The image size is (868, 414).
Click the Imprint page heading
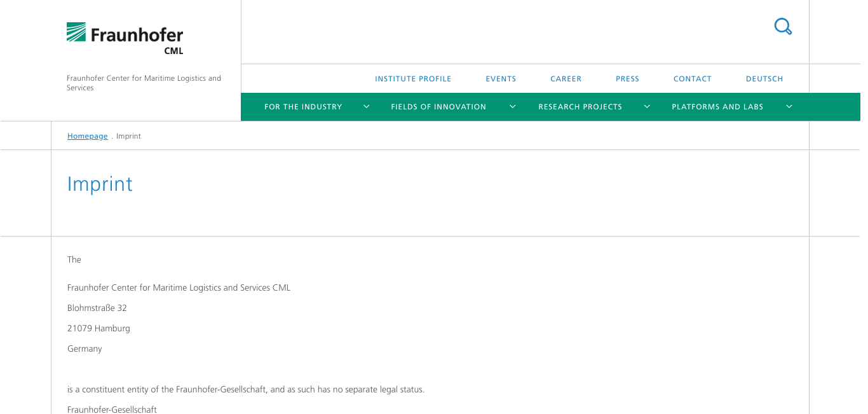pos(100,184)
